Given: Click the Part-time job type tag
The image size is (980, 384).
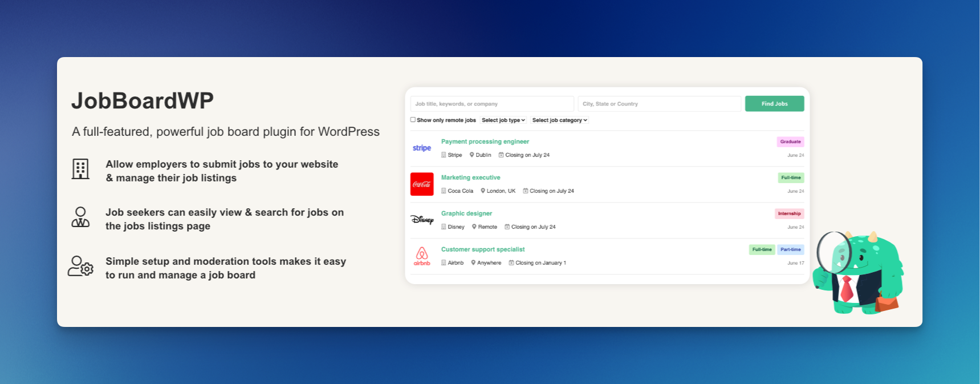Looking at the screenshot, I should tap(791, 249).
